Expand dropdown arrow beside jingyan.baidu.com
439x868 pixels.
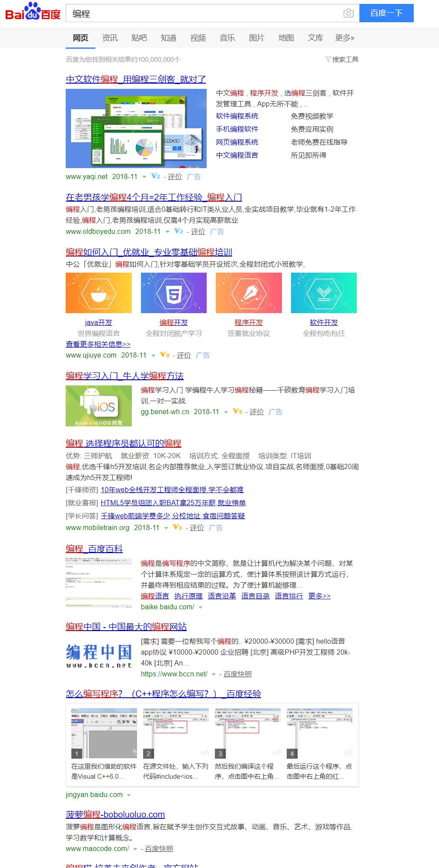pos(129,795)
